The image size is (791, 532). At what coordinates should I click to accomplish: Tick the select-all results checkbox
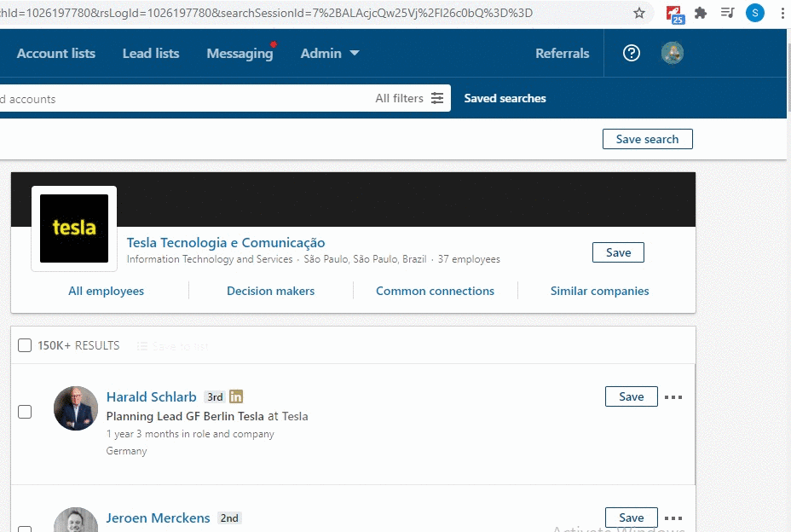click(x=25, y=345)
